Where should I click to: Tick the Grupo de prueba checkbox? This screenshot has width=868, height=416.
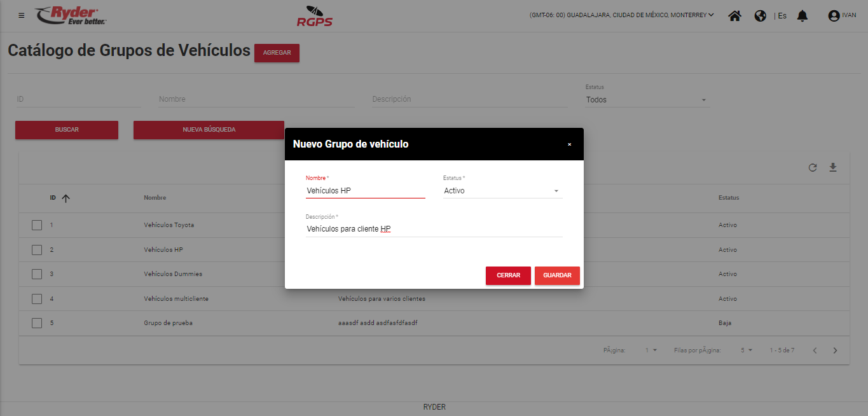tap(37, 323)
